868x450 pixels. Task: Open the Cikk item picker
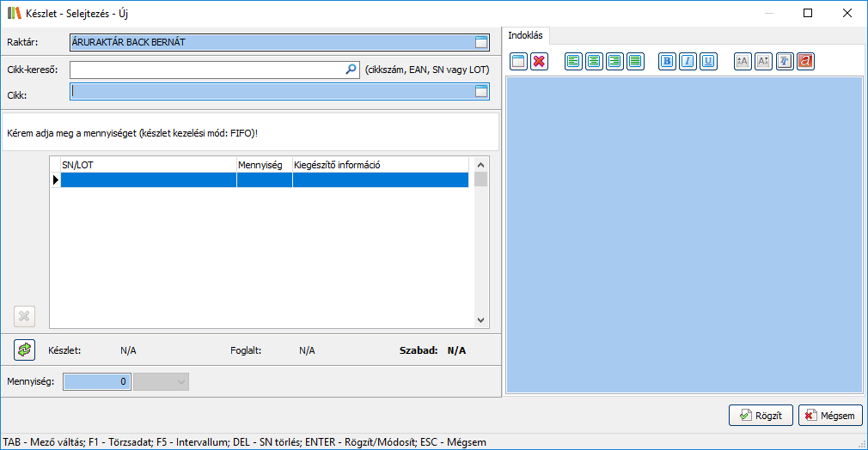(x=481, y=91)
